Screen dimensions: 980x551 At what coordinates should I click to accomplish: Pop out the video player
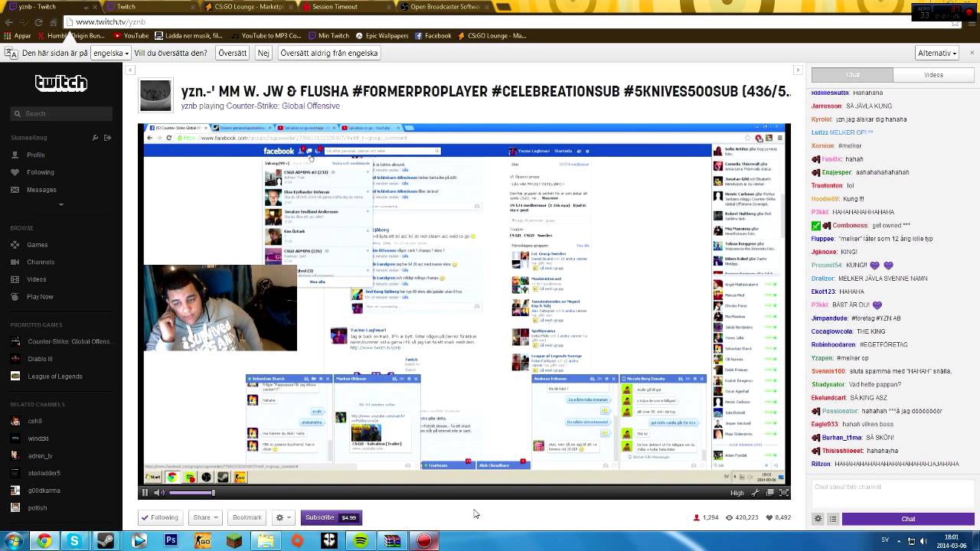click(x=769, y=493)
